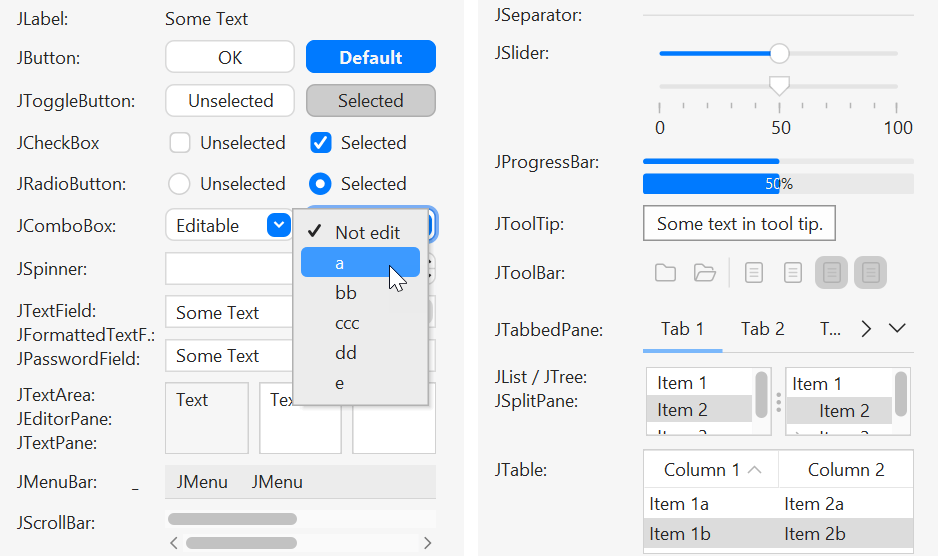This screenshot has height=556, width=938.
Task: Click the first unselected document icon in JToolBar
Action: pyautogui.click(x=754, y=273)
